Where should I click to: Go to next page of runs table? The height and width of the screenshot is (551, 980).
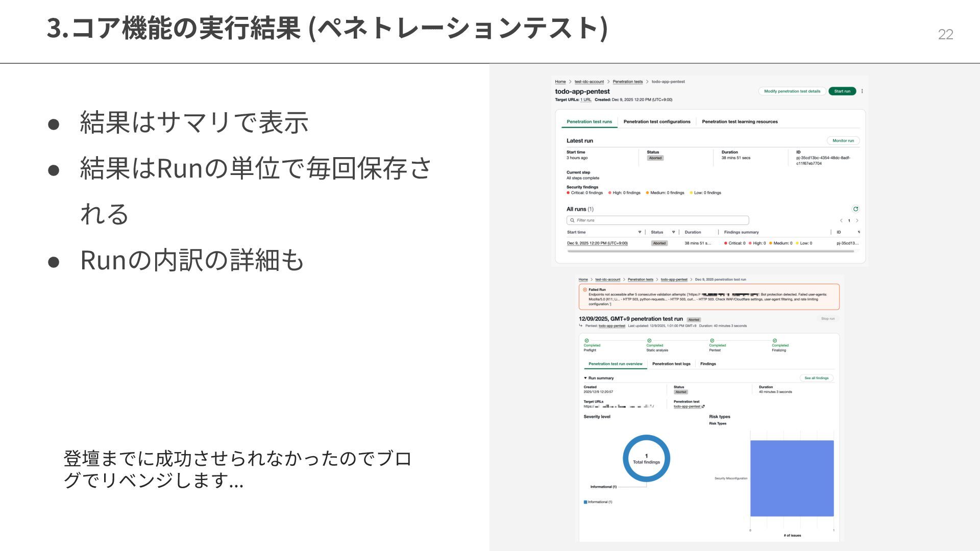(857, 220)
